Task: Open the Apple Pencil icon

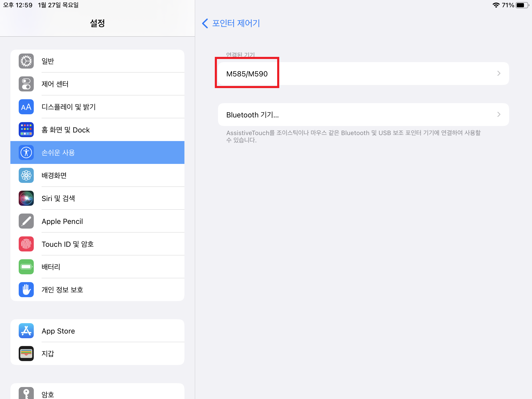Action: click(x=26, y=221)
